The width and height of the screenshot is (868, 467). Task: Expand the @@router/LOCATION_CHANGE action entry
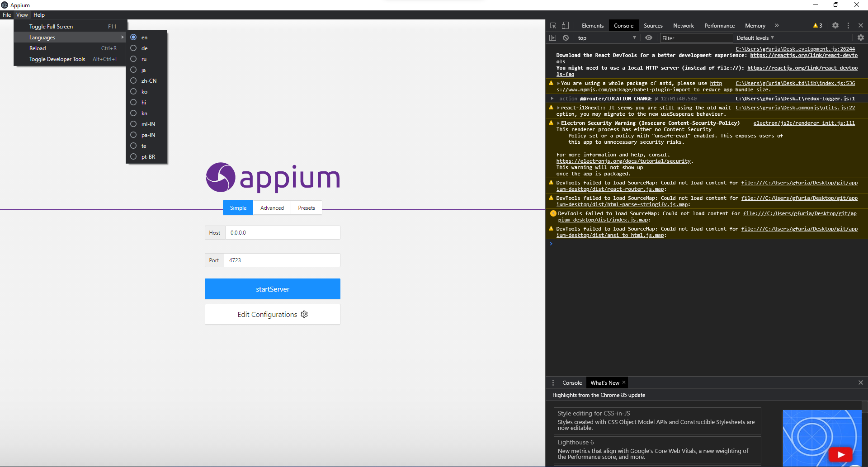pyautogui.click(x=552, y=99)
